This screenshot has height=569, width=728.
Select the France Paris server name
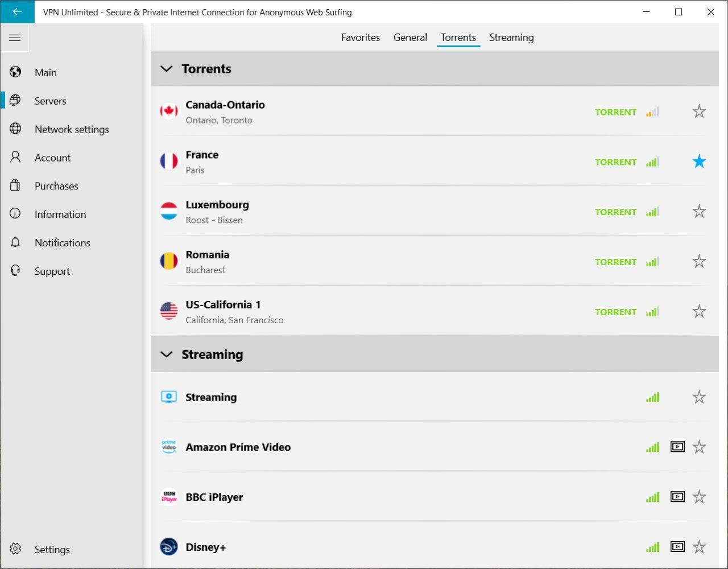[x=202, y=155]
